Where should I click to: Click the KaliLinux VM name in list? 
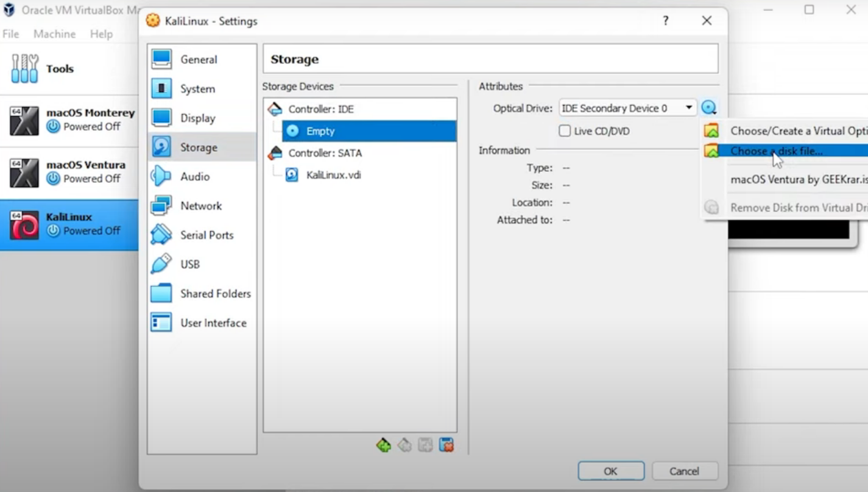click(x=69, y=217)
